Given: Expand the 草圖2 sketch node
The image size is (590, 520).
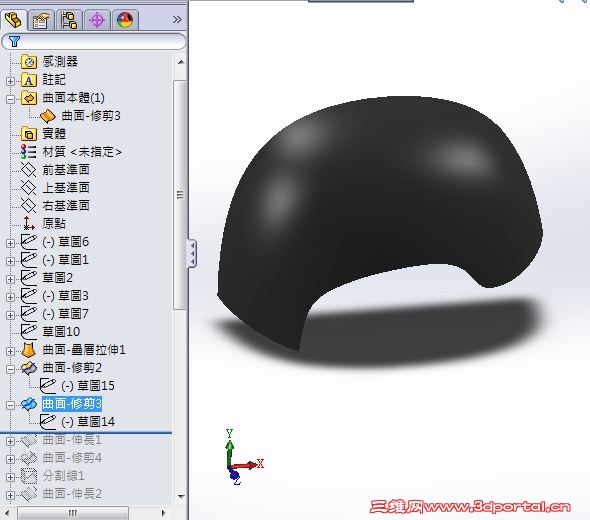Looking at the screenshot, I should pyautogui.click(x=11, y=279).
